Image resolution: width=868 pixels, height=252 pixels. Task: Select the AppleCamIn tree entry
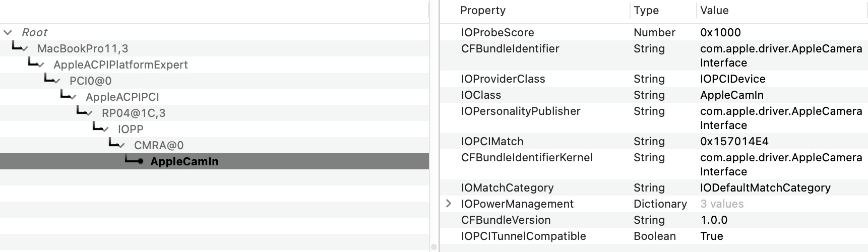click(x=184, y=162)
